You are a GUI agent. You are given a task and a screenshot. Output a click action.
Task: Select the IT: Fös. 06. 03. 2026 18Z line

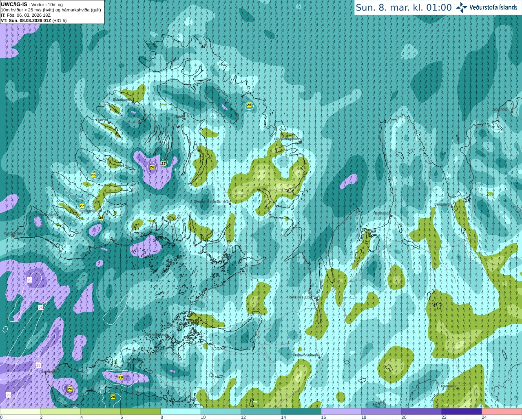tap(26, 15)
